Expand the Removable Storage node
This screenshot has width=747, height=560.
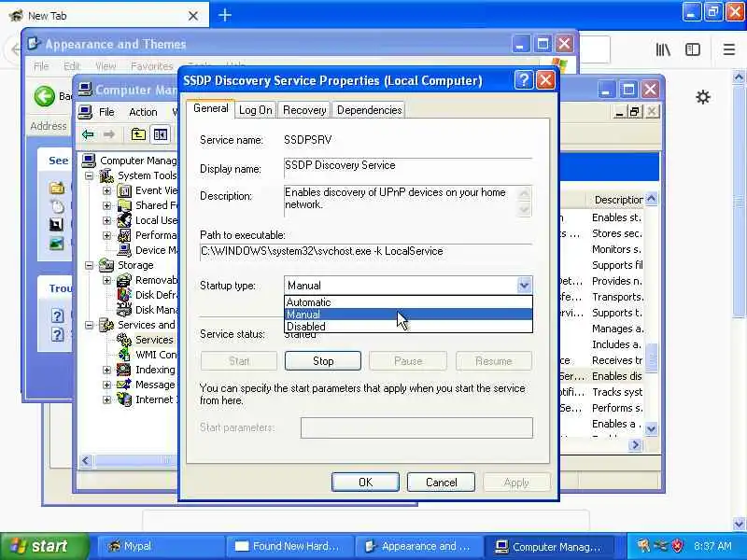(106, 280)
